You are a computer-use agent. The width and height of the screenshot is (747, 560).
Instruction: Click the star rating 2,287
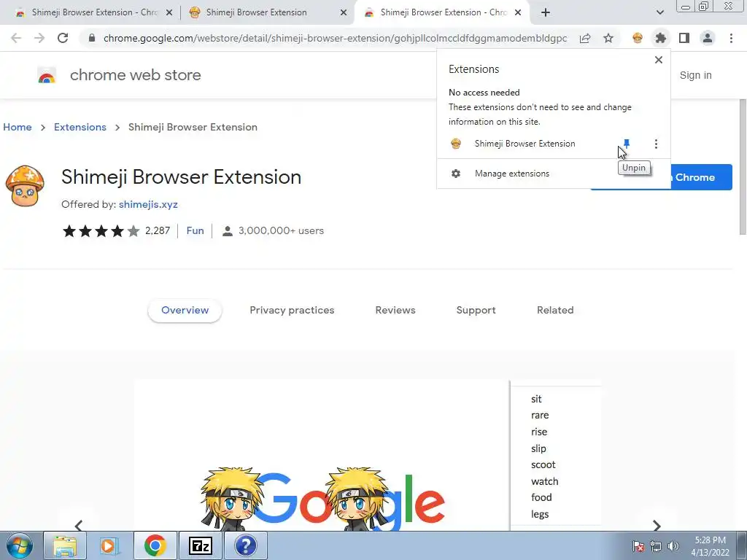(x=116, y=231)
